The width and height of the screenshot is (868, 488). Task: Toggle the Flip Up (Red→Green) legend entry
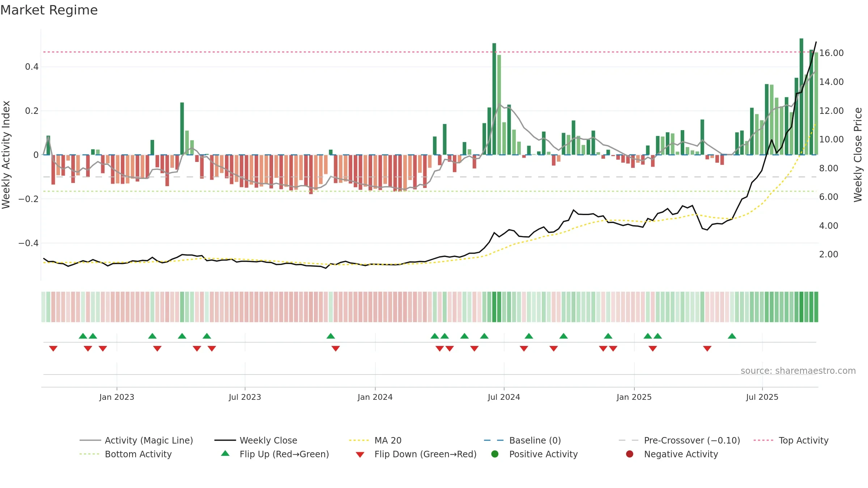[x=275, y=454]
